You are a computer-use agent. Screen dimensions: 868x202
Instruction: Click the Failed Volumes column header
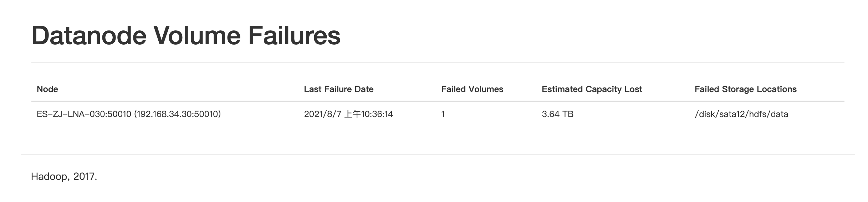tap(472, 89)
